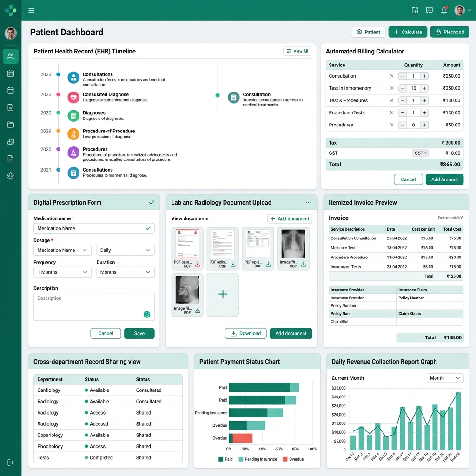476x476 pixels.
Task: Open the chest X-ray thumbnail
Action: pos(293,244)
